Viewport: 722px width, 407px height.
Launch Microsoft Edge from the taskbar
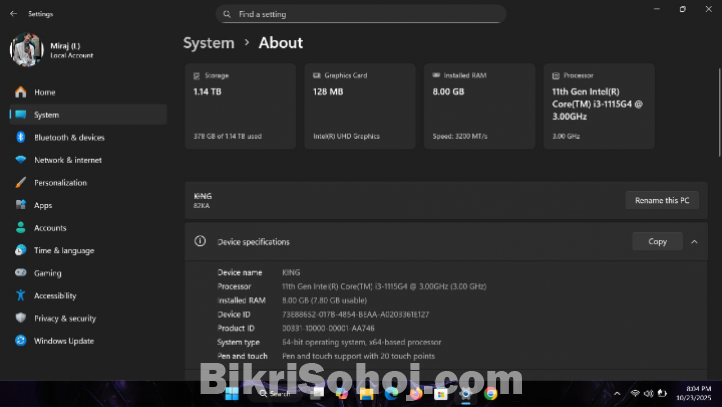391,394
